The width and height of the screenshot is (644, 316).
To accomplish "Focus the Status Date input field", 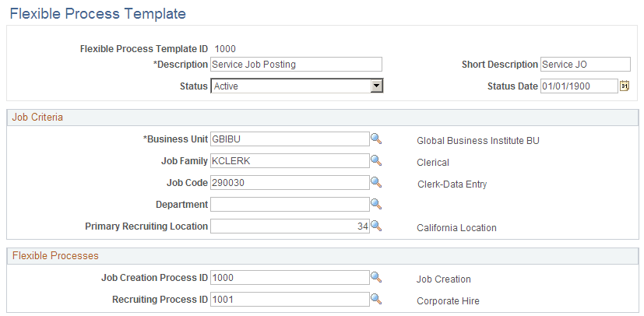I will [x=579, y=86].
